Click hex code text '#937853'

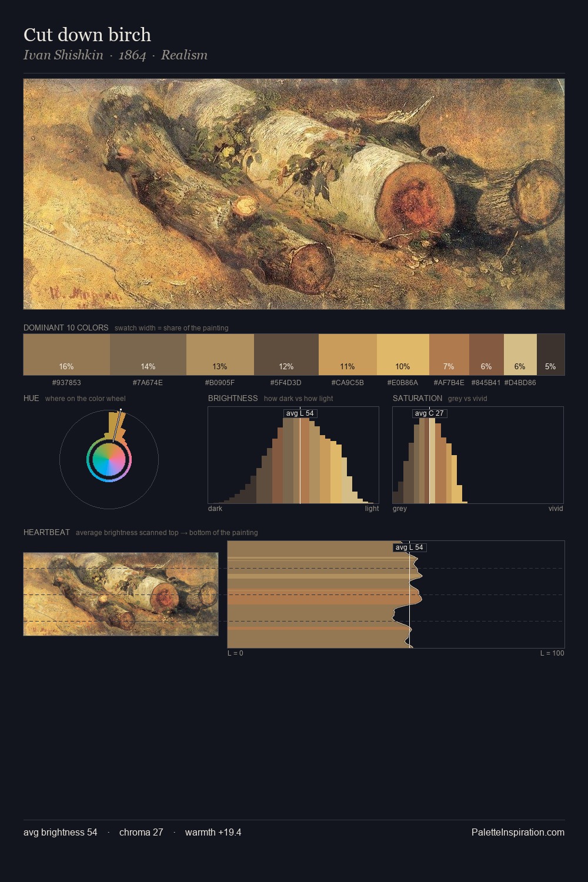66,383
